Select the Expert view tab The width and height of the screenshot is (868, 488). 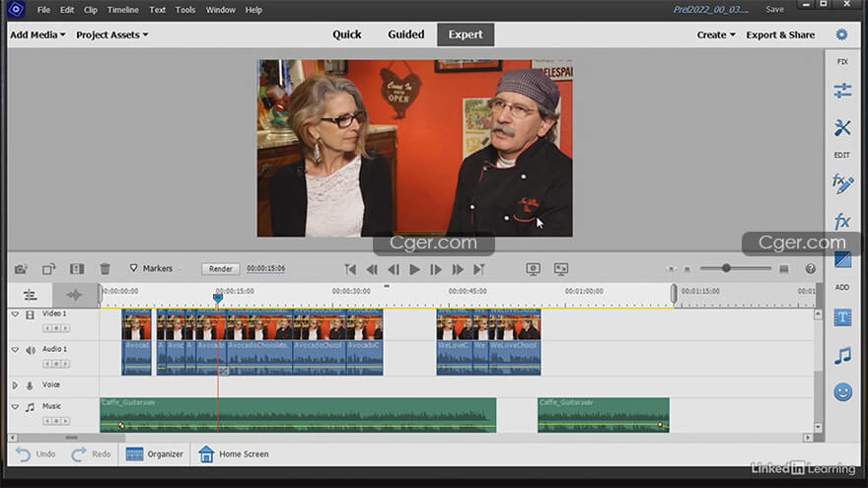[466, 35]
